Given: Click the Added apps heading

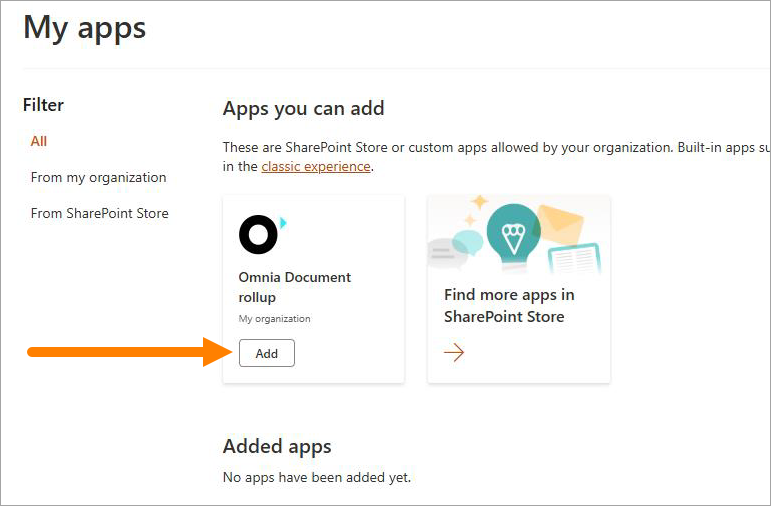Looking at the screenshot, I should click(x=277, y=446).
